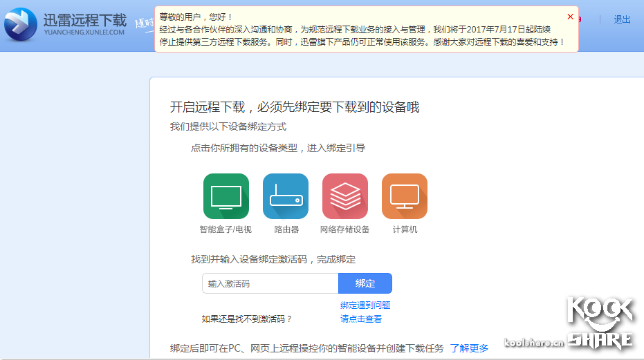The height and width of the screenshot is (360, 644).
Task: Click the KoolShare watermark logo
Action: point(600,323)
